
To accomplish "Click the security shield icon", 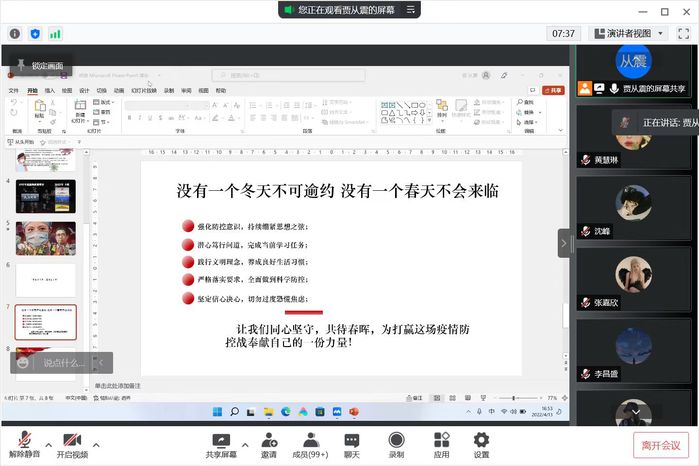I will point(35,33).
